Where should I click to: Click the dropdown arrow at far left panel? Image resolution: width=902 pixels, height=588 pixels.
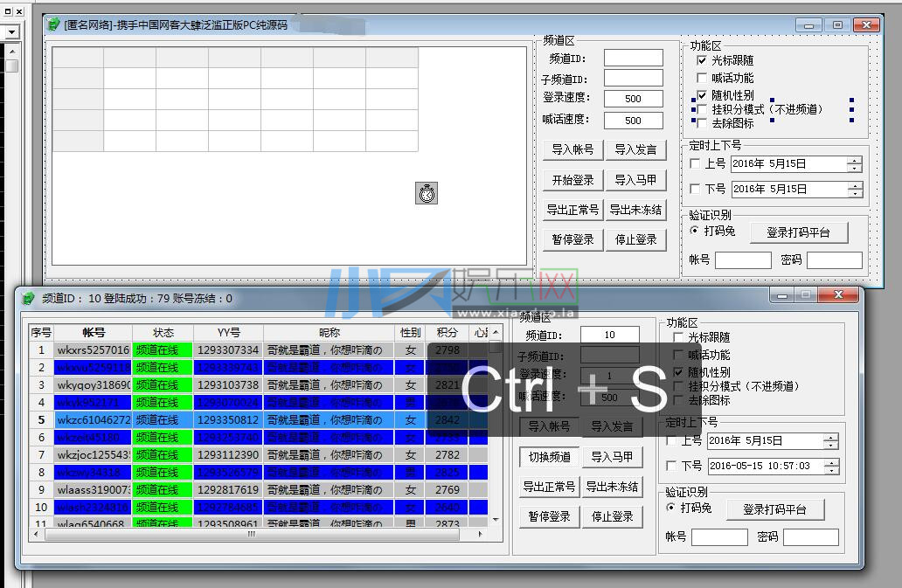[x=11, y=31]
